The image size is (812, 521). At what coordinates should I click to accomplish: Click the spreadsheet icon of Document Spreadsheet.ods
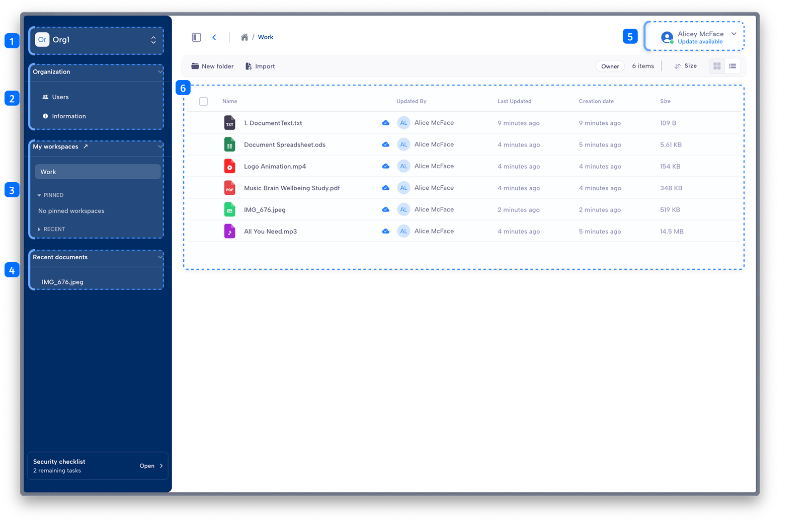[x=229, y=144]
